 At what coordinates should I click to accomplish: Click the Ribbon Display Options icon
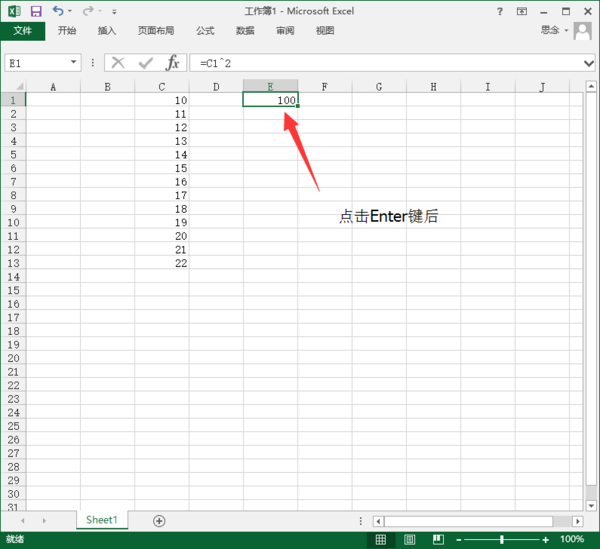(523, 11)
